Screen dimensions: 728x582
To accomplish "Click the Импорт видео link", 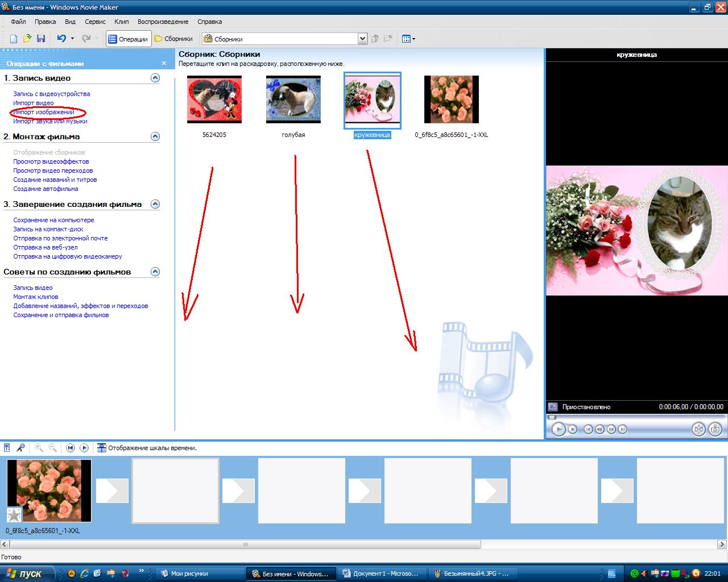I will pos(34,103).
